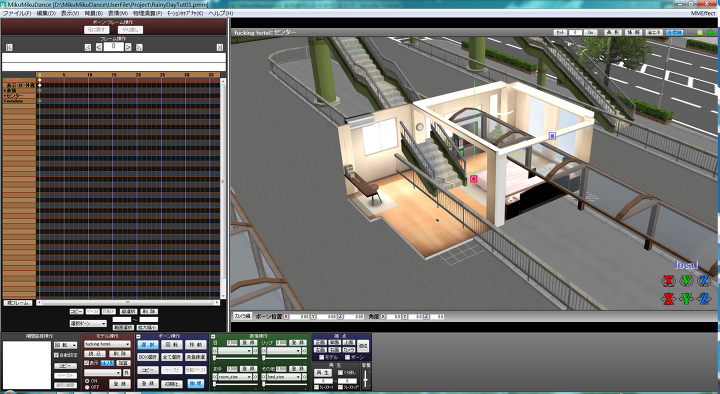Screen dimensions: 720x394
Task: Click the Play button in the playback panel
Action: point(323,372)
